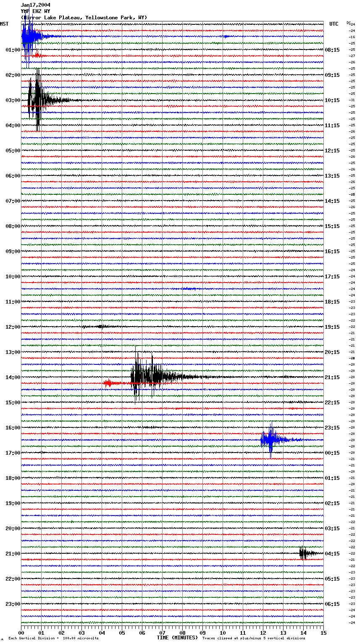Click the UTC timezone header
The height and width of the screenshot is (644, 357).
[333, 24]
